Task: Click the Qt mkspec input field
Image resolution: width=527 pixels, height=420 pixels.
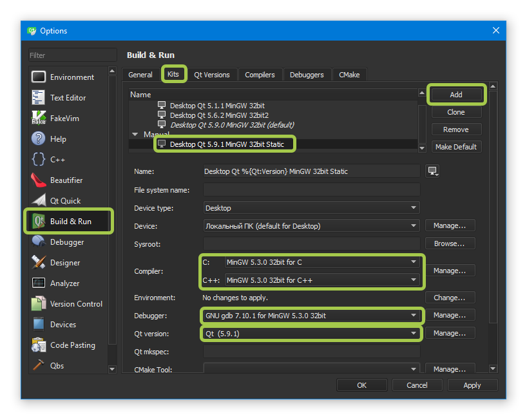Action: click(312, 352)
